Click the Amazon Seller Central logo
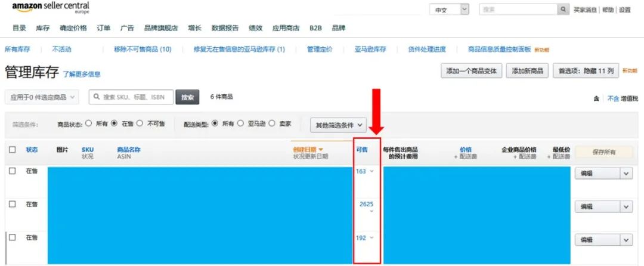 pyautogui.click(x=51, y=8)
